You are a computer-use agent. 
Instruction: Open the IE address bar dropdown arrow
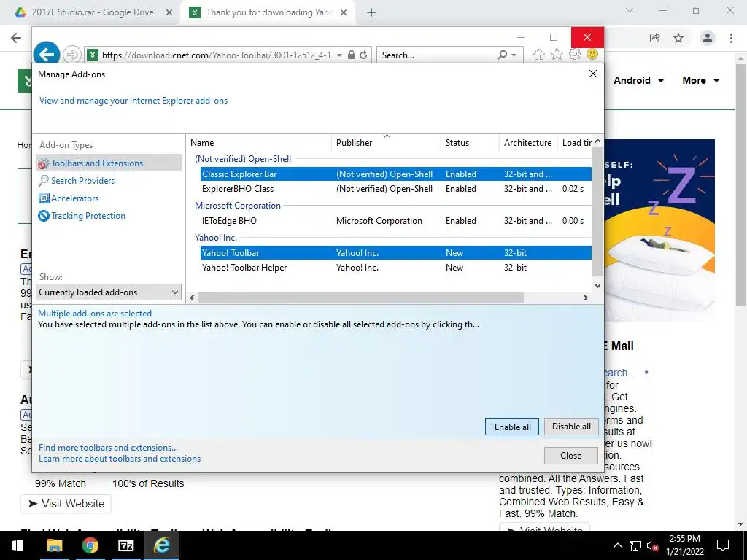pos(339,55)
